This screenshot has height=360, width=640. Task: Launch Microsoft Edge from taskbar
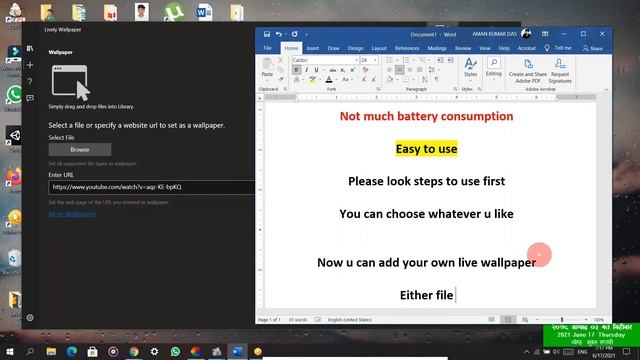tap(72, 351)
